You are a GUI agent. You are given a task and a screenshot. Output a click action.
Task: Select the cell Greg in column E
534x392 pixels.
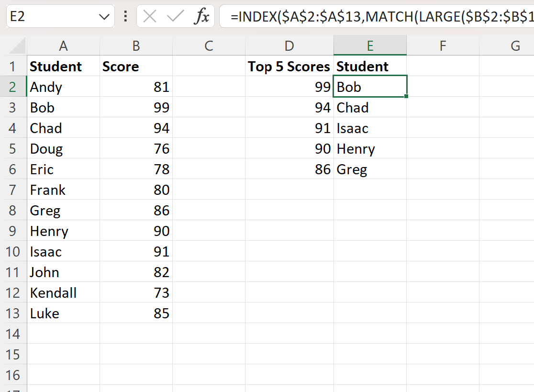(370, 169)
